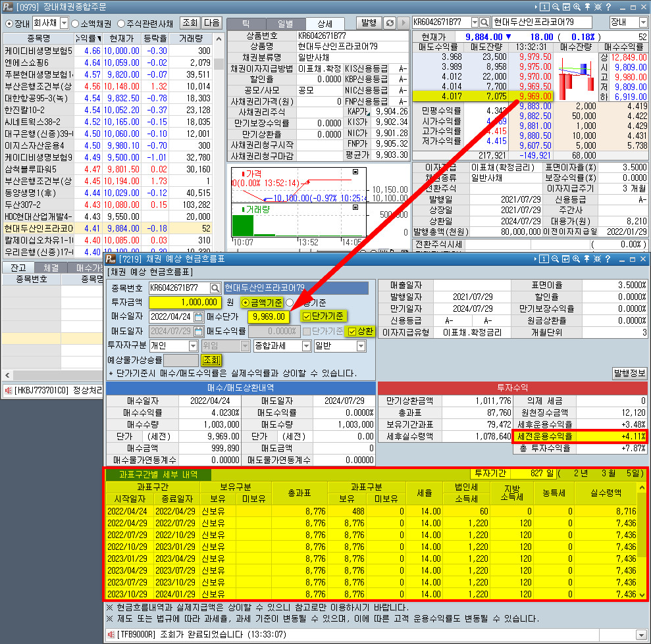Click refresh icon beside the 발행 button
The width and height of the screenshot is (651, 644).
pyautogui.click(x=390, y=23)
